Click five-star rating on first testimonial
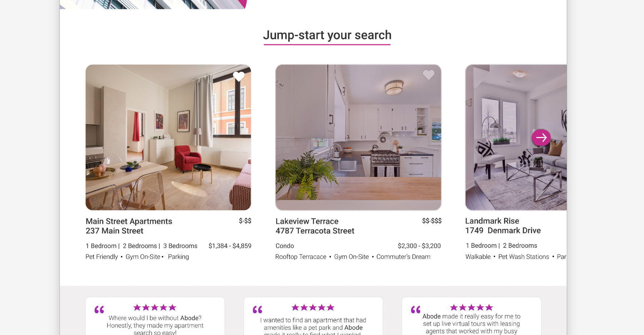Screen dimensions: 644x335 coord(155,307)
